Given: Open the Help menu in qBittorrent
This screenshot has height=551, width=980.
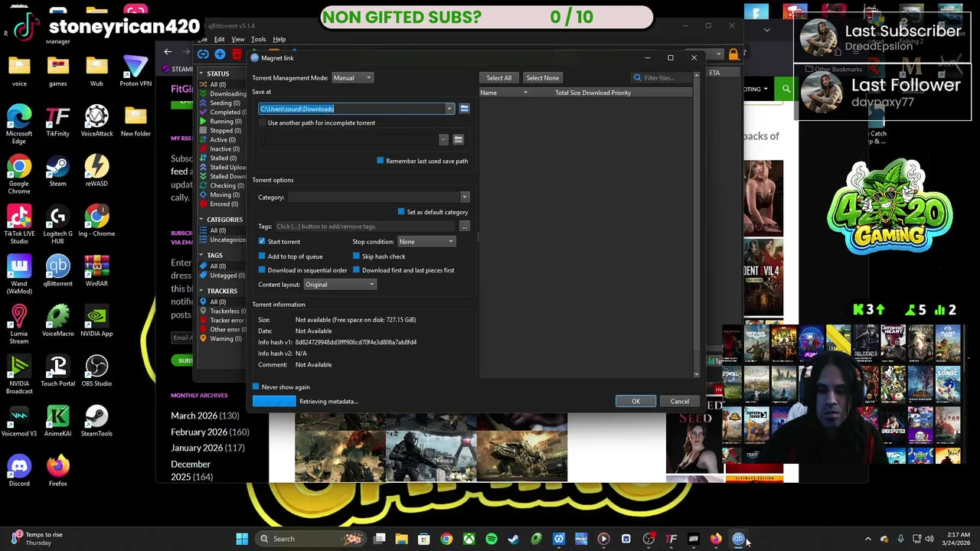Looking at the screenshot, I should tap(279, 39).
